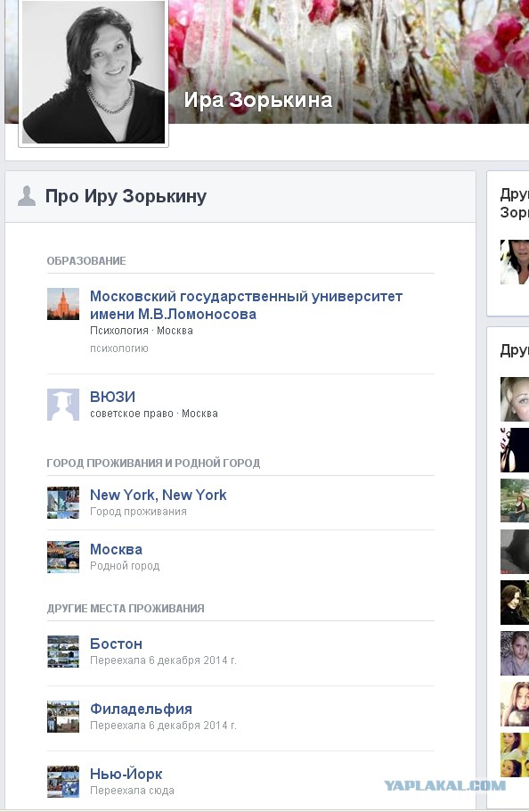Click the Бостон place thumbnail icon
The width and height of the screenshot is (529, 812).
coord(63,652)
